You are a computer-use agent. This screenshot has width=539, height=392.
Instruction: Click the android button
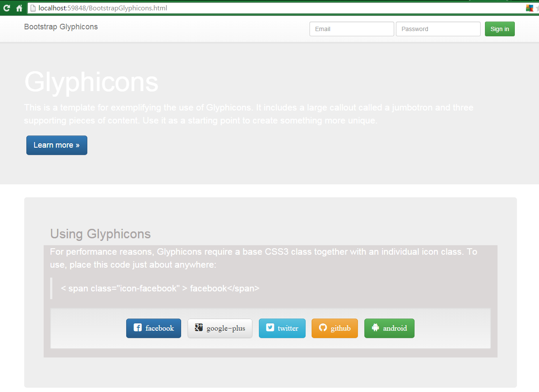coord(389,328)
